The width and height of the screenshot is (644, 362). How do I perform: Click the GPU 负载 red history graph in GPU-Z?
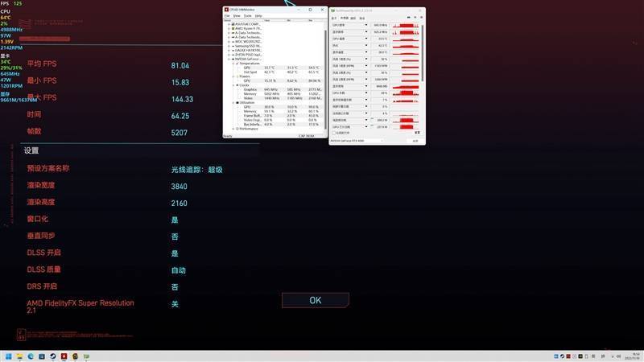pyautogui.click(x=405, y=93)
